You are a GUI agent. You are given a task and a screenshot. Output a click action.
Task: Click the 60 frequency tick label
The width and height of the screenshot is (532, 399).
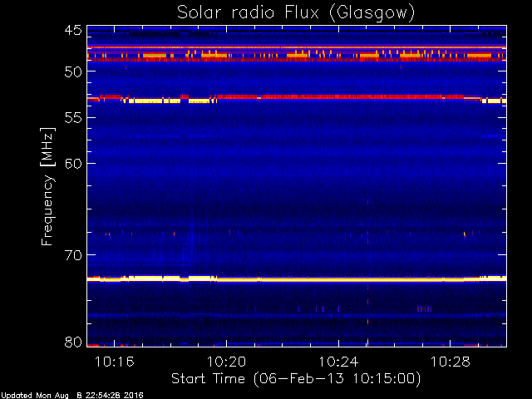pos(73,164)
